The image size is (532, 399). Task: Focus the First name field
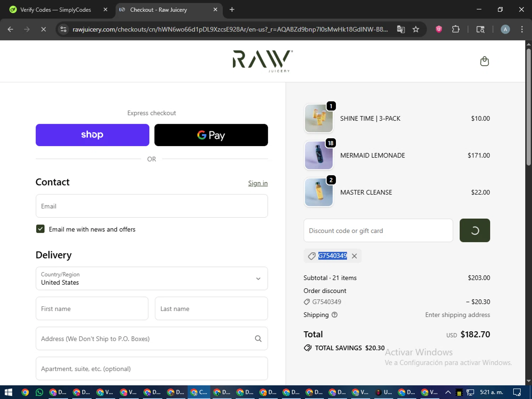92,309
